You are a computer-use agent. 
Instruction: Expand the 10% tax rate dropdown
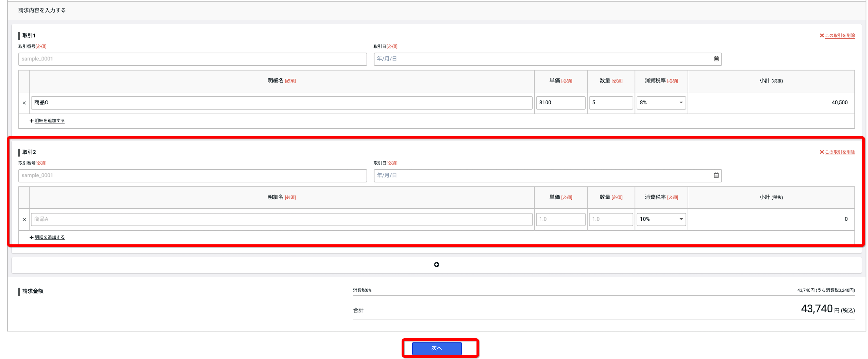[661, 219]
